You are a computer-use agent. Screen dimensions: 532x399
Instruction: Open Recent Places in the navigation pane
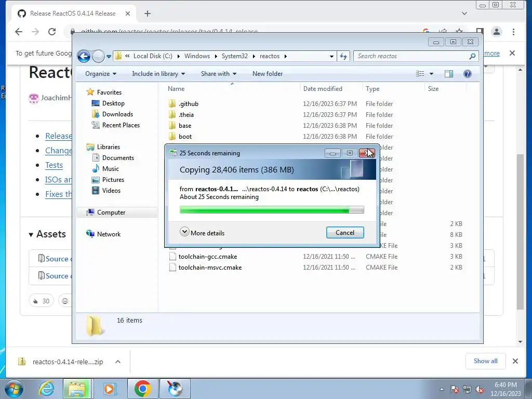tap(121, 125)
